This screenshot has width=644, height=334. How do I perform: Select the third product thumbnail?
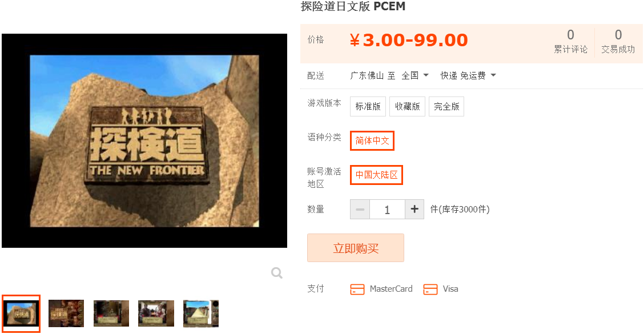tap(111, 313)
